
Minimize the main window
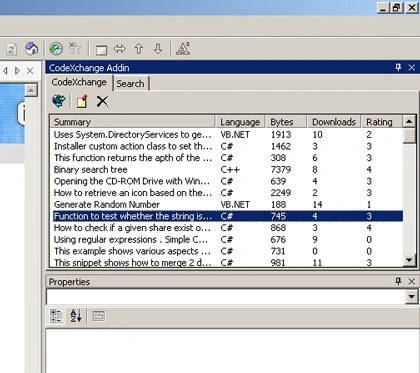pos(383,8)
